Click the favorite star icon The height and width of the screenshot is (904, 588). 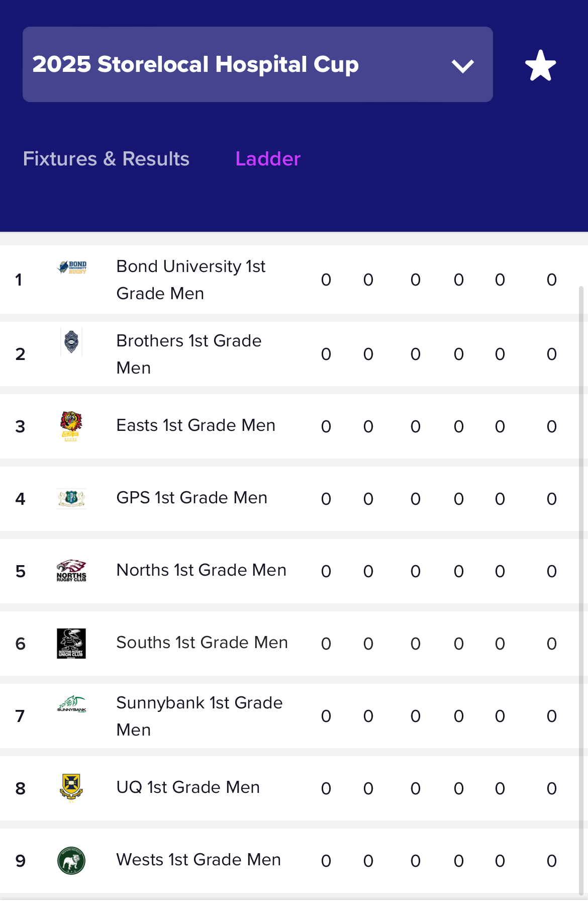point(540,65)
